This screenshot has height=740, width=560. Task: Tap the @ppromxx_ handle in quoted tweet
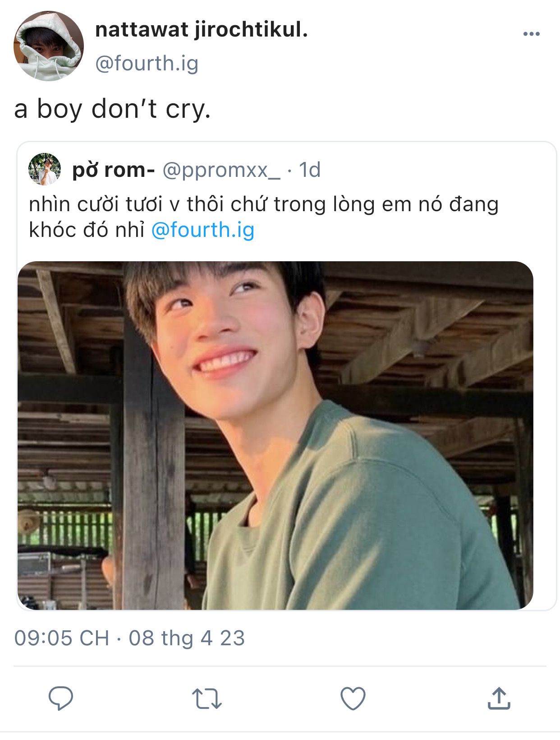pos(221,171)
